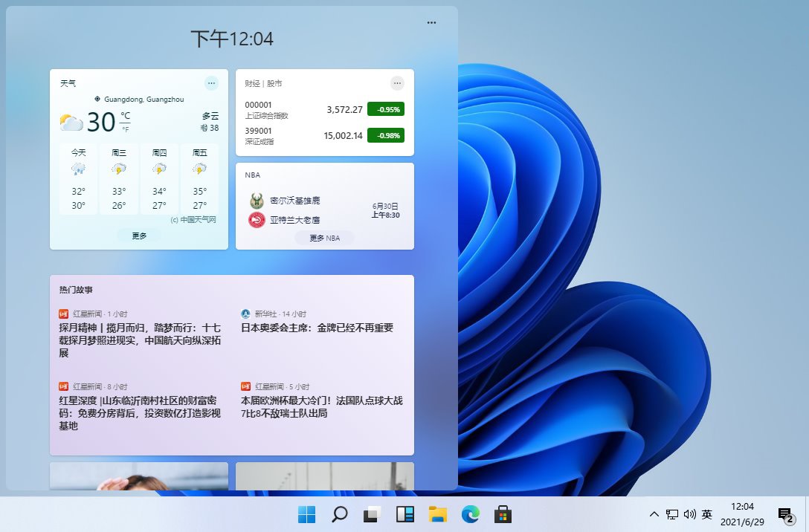Open File Explorer from the taskbar
The image size is (809, 532).
436,513
